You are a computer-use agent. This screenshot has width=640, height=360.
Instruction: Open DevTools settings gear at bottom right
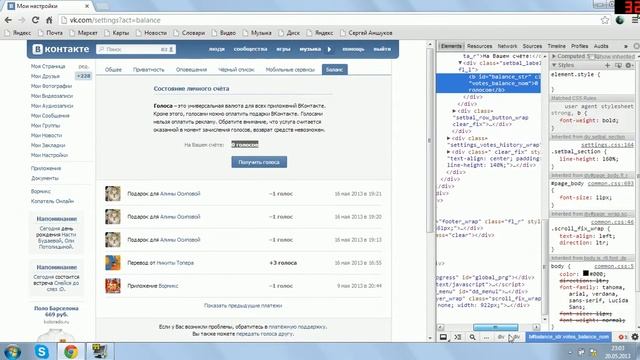click(x=635, y=337)
